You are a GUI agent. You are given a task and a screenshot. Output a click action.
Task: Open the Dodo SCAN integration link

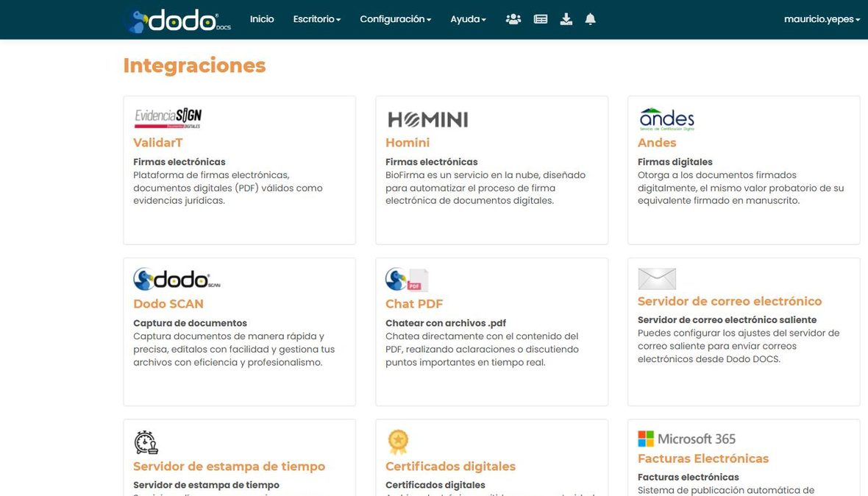(168, 304)
